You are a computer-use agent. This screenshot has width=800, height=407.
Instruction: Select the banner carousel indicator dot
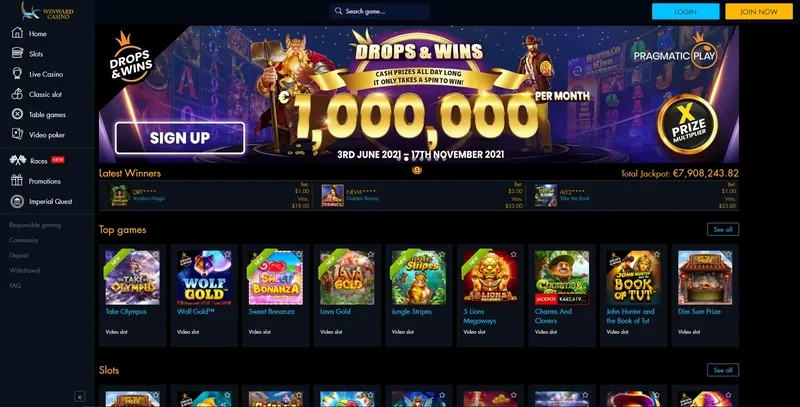click(417, 170)
